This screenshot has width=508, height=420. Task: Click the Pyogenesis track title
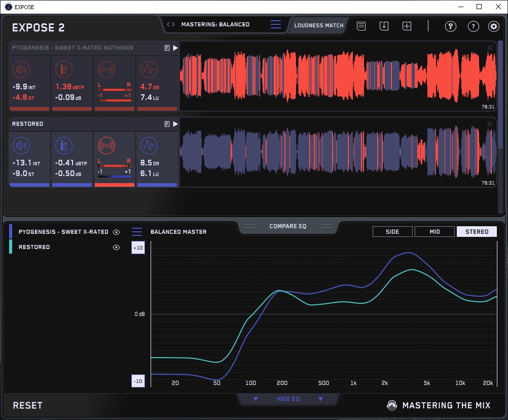pos(72,48)
